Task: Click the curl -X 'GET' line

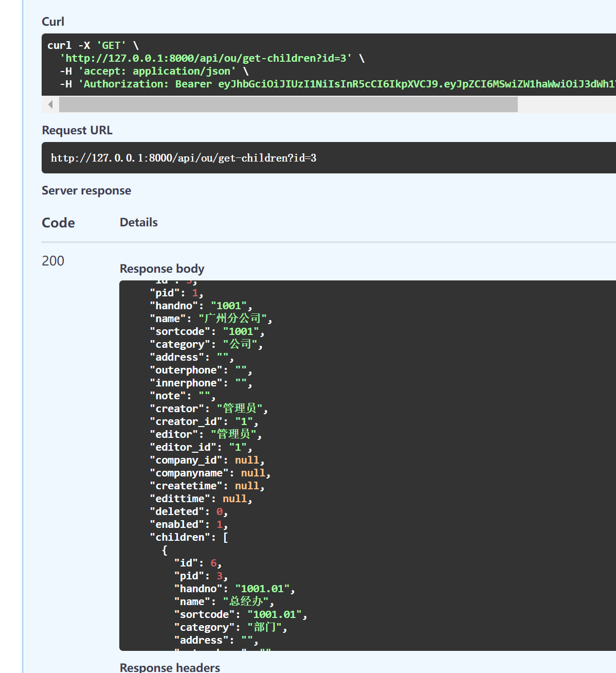Action: click(x=93, y=45)
